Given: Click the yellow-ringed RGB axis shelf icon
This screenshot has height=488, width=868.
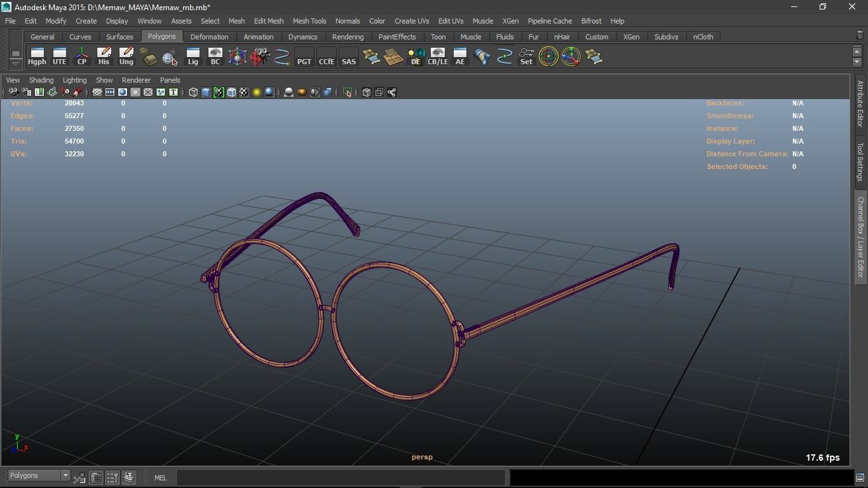Looking at the screenshot, I should point(571,57).
